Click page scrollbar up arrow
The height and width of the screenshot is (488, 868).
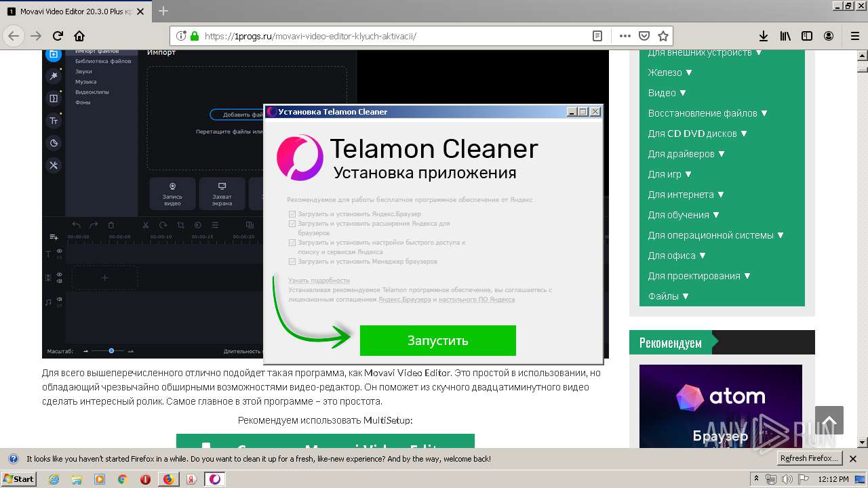pyautogui.click(x=862, y=55)
